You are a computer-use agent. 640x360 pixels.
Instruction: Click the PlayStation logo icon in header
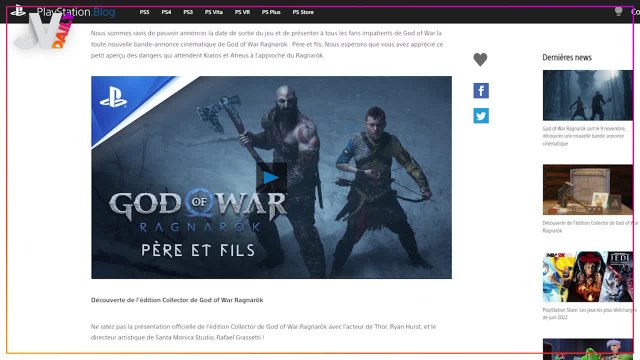[18, 11]
